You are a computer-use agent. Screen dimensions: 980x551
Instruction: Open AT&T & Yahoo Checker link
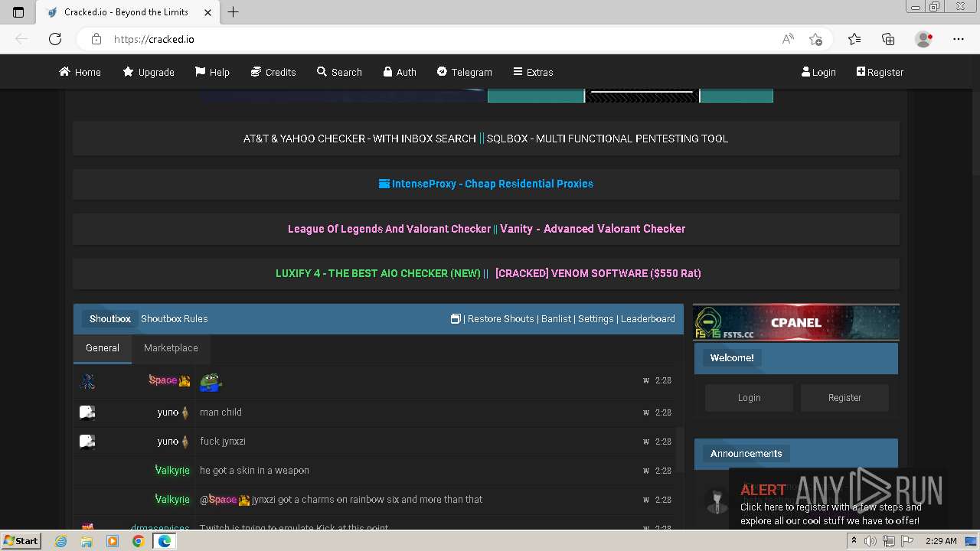coord(360,139)
